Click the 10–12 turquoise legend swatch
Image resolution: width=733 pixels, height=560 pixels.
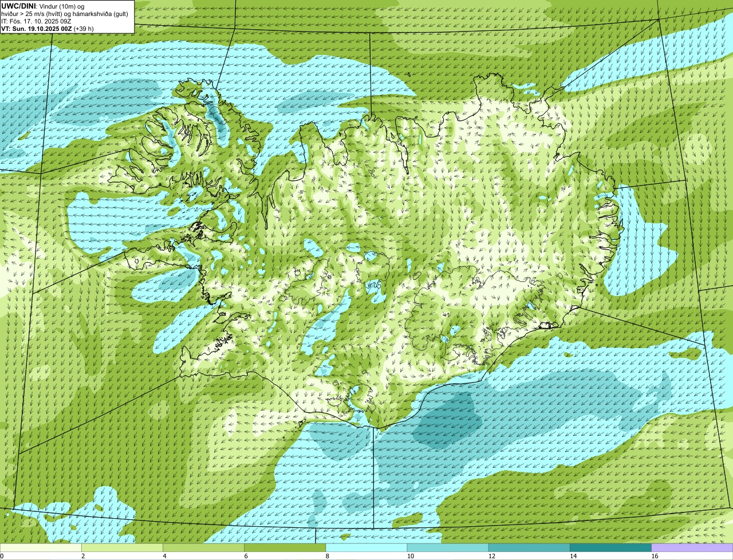(448, 547)
